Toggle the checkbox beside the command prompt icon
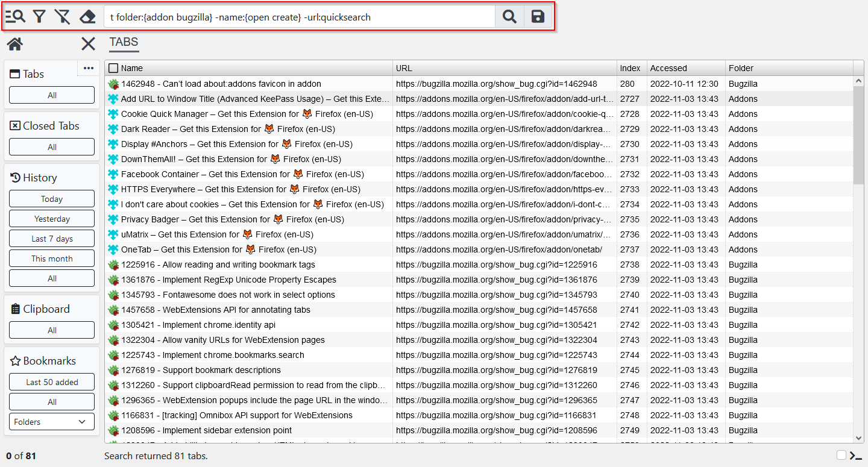The image size is (868, 467). point(841,455)
